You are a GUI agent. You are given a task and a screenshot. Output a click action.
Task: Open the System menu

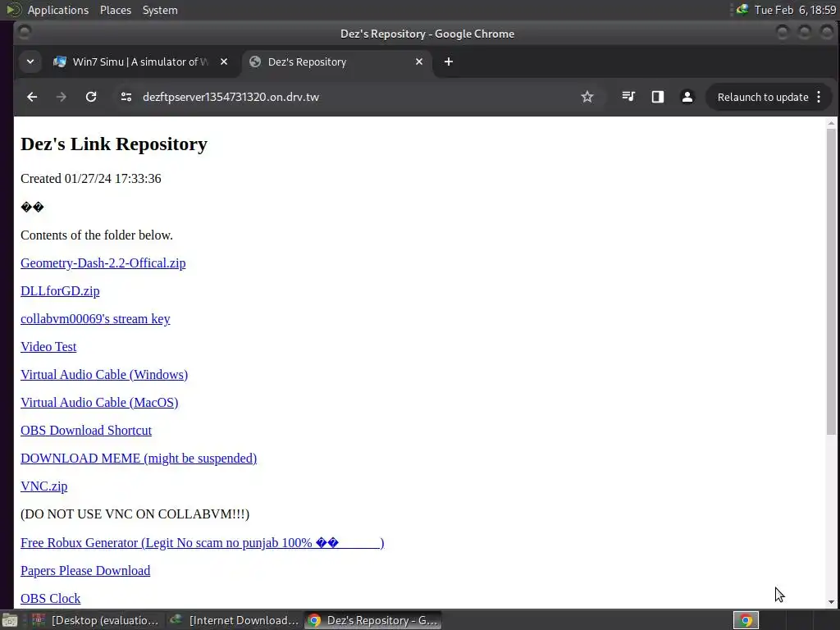pos(160,10)
